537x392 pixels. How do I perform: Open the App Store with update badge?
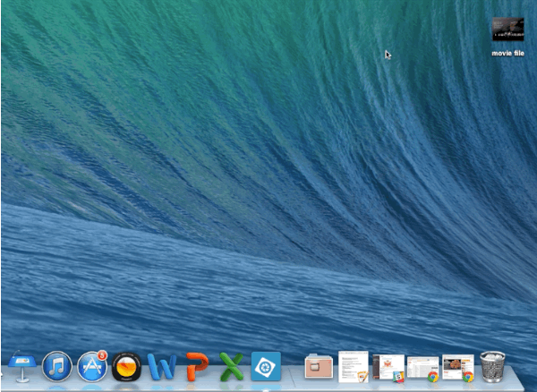(92, 366)
